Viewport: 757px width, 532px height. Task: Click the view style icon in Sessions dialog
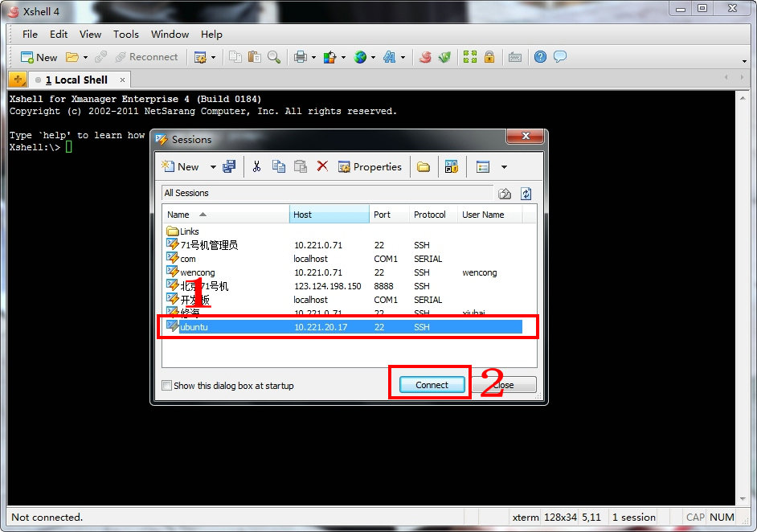482,167
